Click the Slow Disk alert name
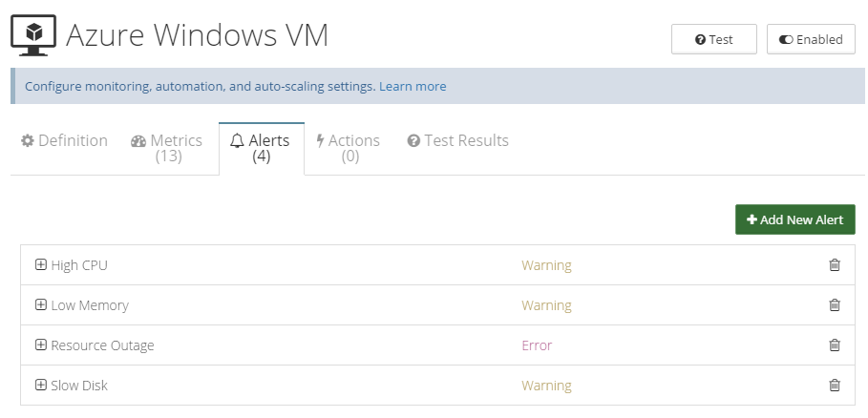Viewport: 868px width, 418px height. pos(79,386)
